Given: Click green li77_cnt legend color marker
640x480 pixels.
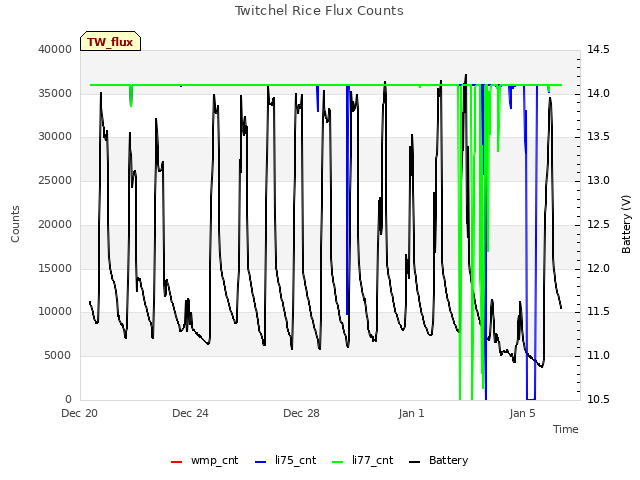Looking at the screenshot, I should click(x=338, y=462).
